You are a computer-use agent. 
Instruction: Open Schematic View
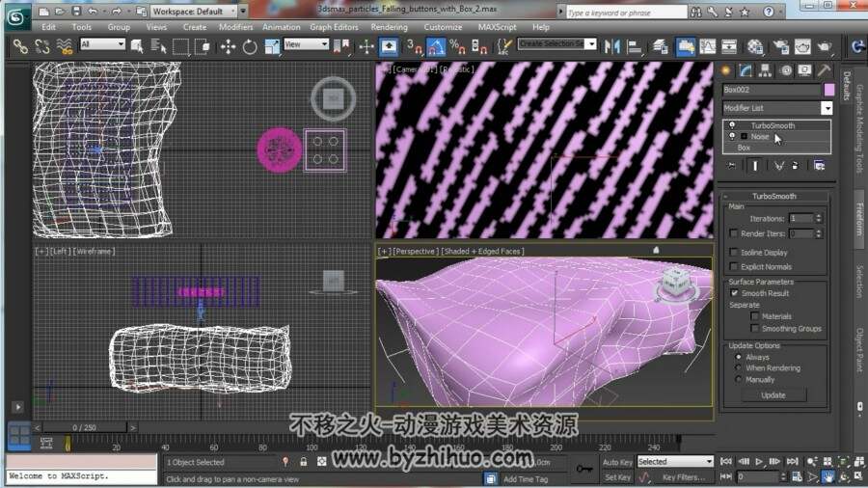[729, 47]
